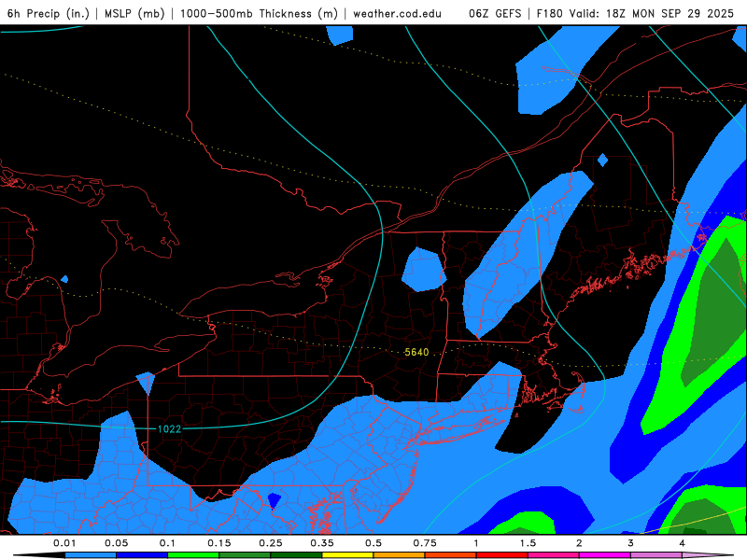Select the 'F180' forecast hour text
Image resolution: width=747 pixels, height=560 pixels.
tap(550, 13)
